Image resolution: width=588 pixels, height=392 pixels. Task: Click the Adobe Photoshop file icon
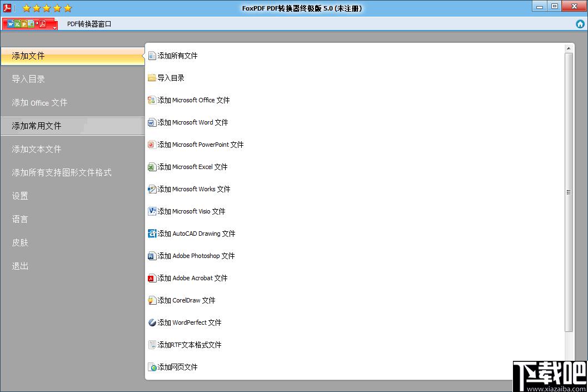click(152, 256)
